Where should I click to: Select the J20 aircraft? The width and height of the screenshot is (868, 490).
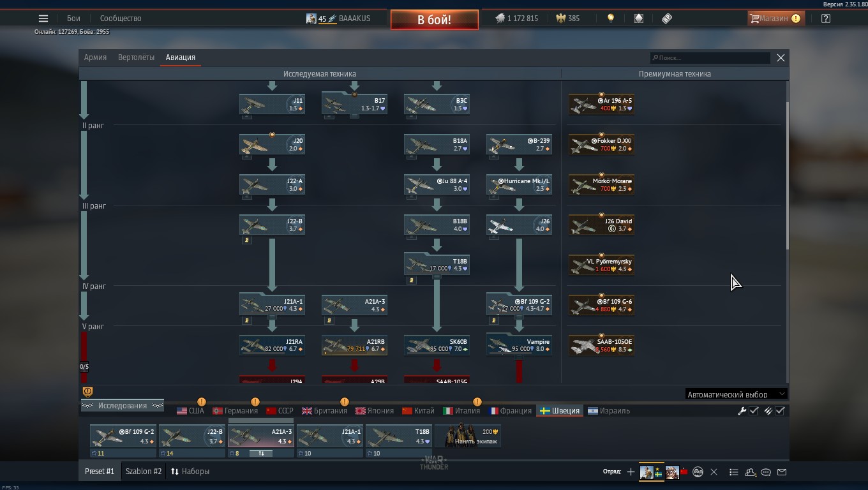click(272, 144)
